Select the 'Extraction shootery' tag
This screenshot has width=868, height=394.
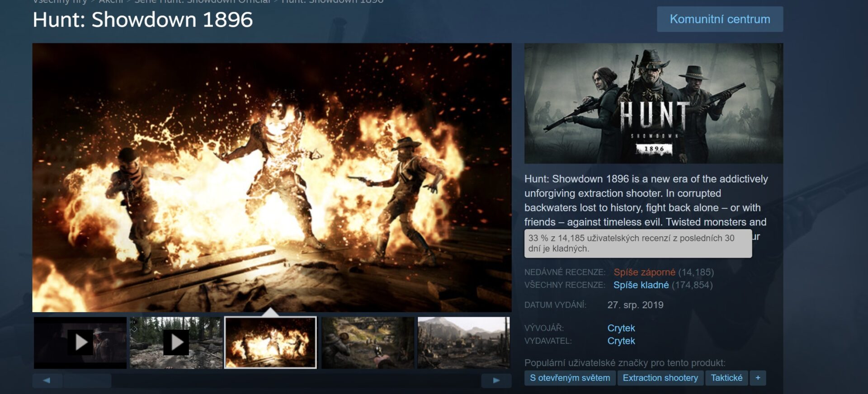(660, 378)
